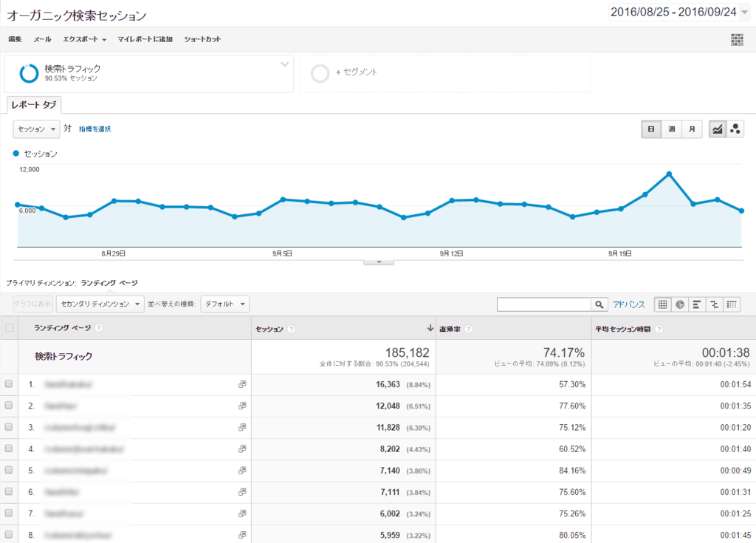
Task: Click the + セグメント add button
Action: click(357, 72)
